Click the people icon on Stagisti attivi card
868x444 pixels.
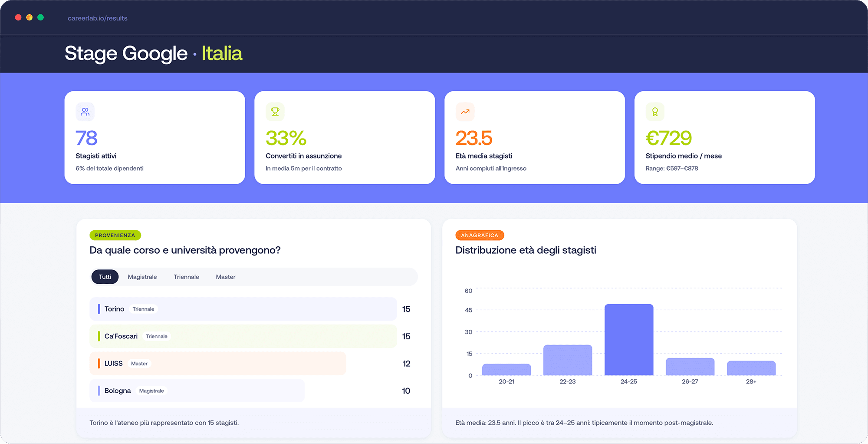[85, 112]
